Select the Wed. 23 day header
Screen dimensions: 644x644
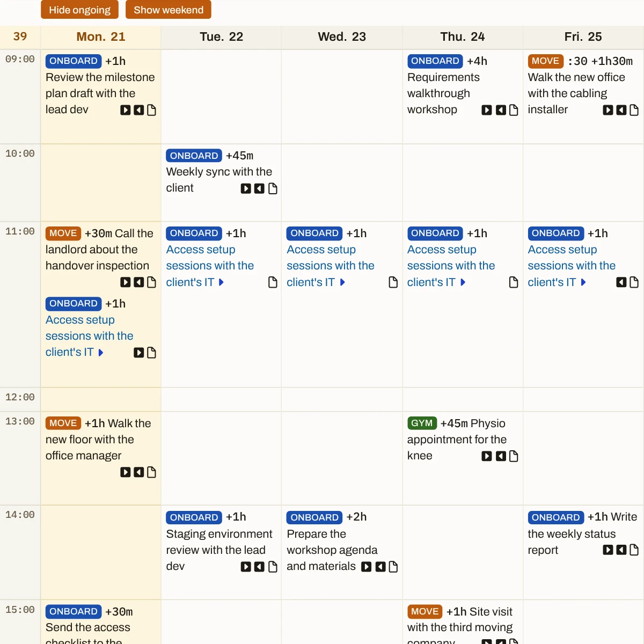tap(342, 37)
